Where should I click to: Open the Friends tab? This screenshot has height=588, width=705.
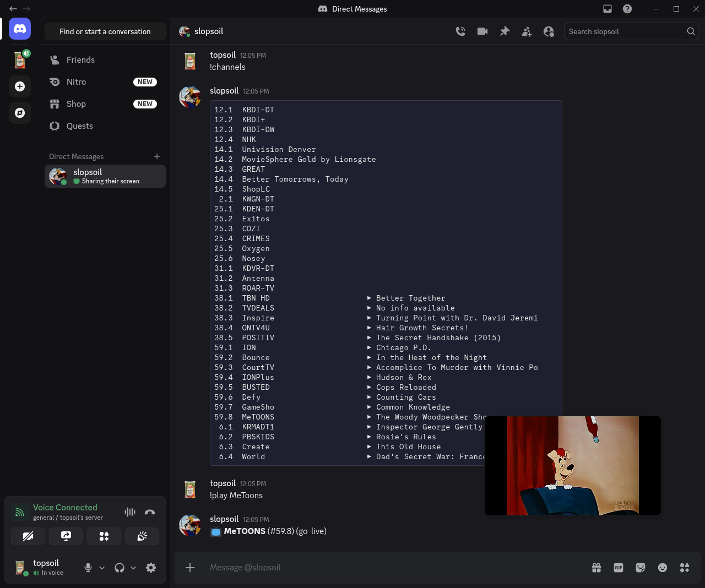tap(105, 60)
